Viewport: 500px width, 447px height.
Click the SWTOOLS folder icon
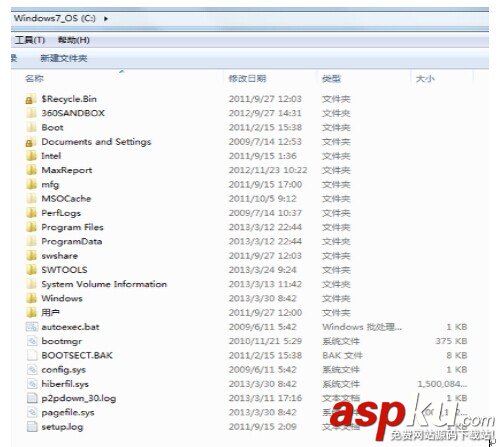[x=31, y=270]
